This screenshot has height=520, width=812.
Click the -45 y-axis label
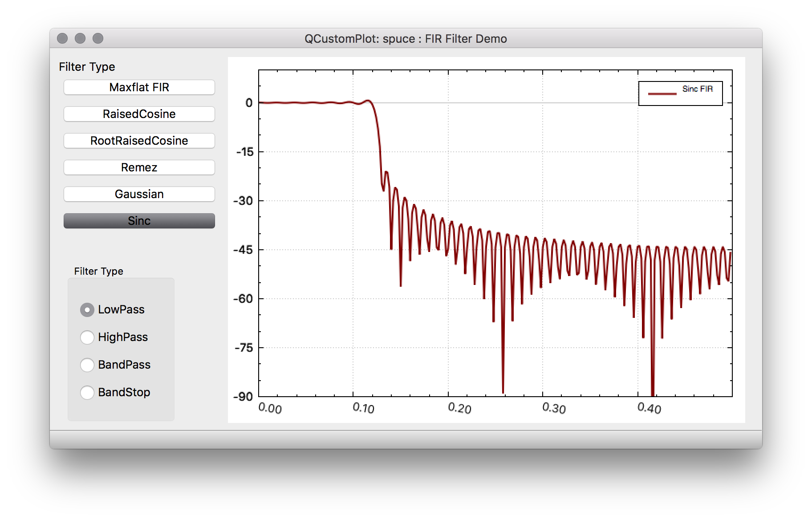243,250
